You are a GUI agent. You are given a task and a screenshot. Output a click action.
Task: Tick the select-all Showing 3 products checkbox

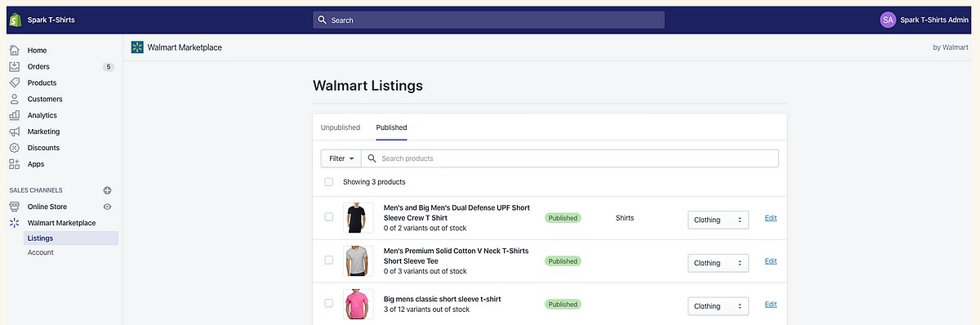tap(328, 181)
